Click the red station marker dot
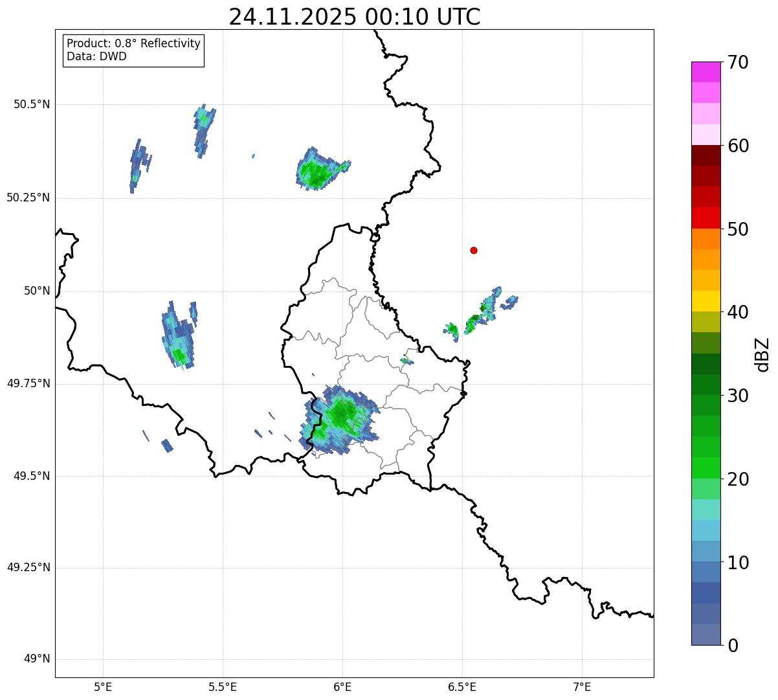778x700 pixels. tap(474, 250)
